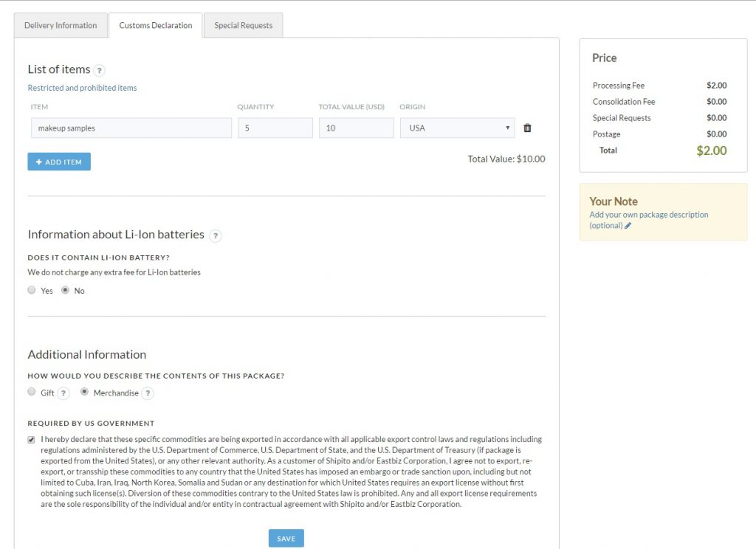This screenshot has height=549, width=756.
Task: Open the Origin country dropdown
Action: click(x=457, y=128)
